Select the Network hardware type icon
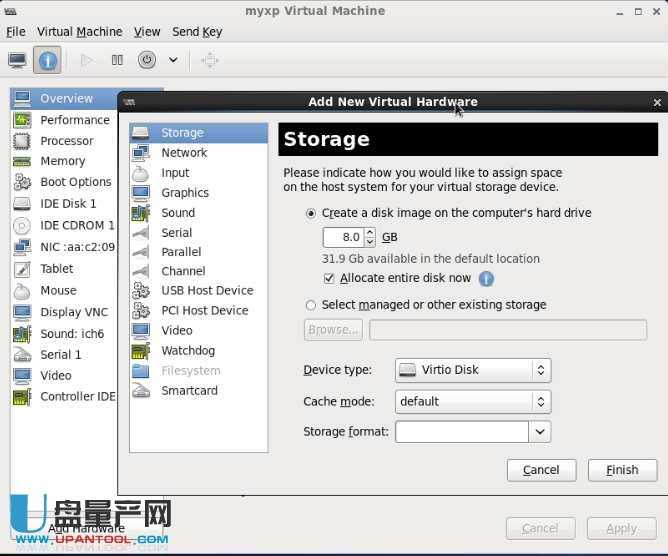Screen dimensions: 668x556 (141, 153)
